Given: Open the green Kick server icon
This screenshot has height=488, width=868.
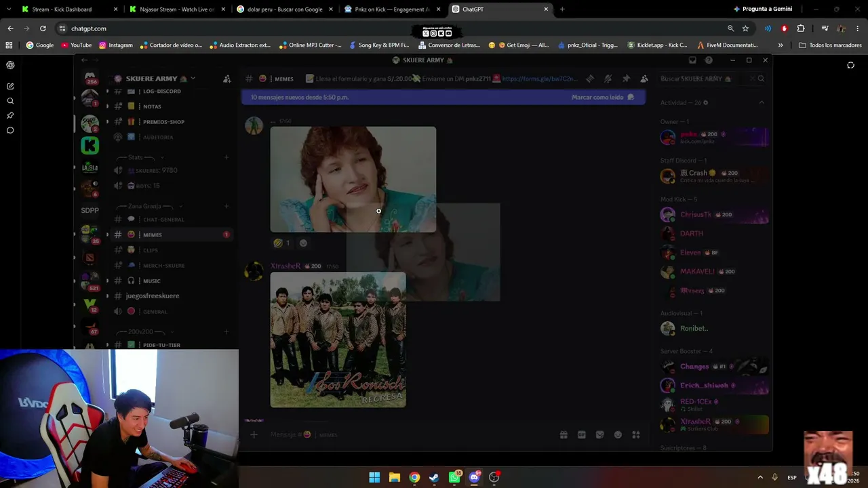Looking at the screenshot, I should 90,145.
